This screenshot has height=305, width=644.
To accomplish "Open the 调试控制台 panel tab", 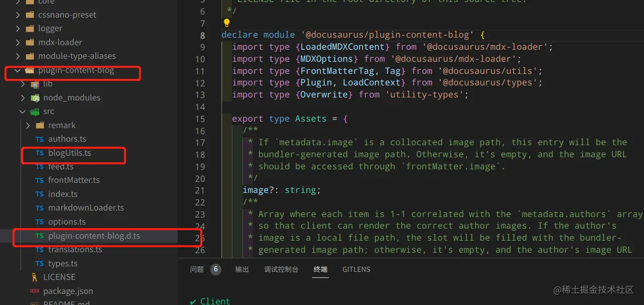I will click(x=281, y=269).
